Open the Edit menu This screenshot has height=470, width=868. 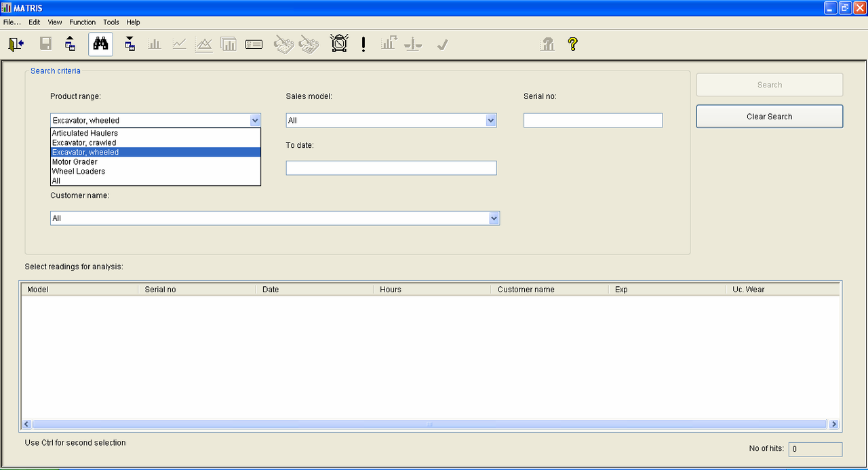click(x=35, y=22)
